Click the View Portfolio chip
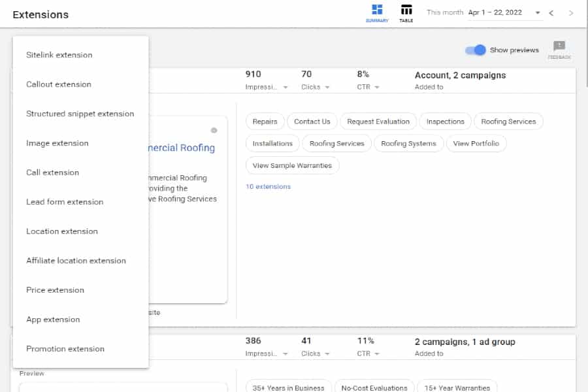 tap(476, 143)
